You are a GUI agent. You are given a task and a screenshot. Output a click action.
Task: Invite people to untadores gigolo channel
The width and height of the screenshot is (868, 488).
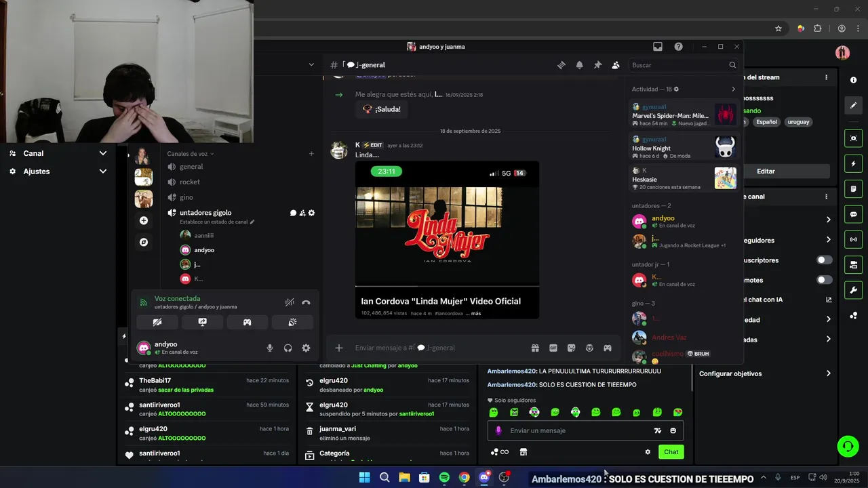pyautogui.click(x=302, y=213)
